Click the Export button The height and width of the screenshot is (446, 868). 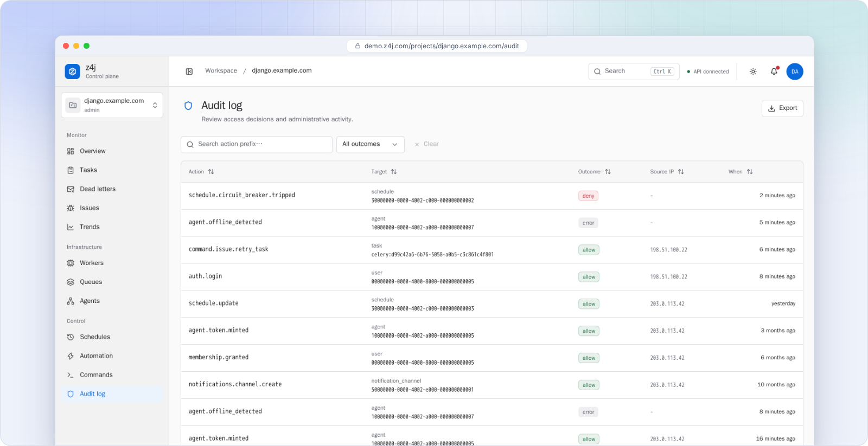click(x=782, y=108)
